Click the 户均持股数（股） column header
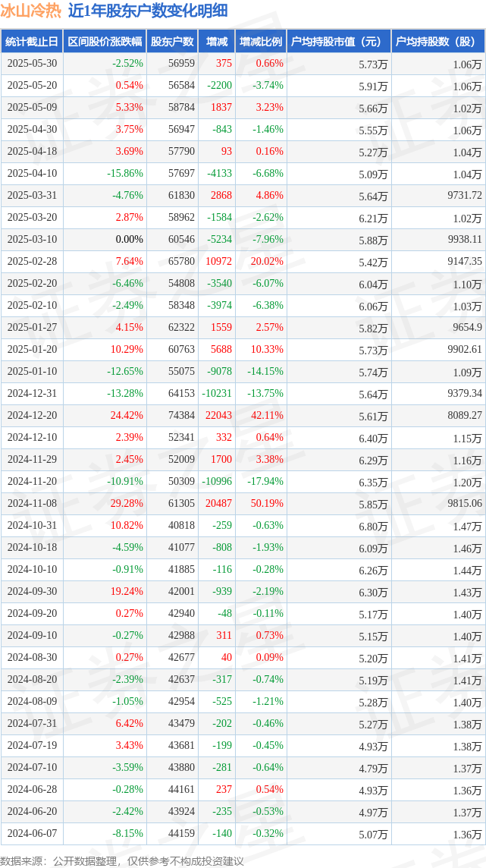Image resolution: width=486 pixels, height=868 pixels. [438, 42]
